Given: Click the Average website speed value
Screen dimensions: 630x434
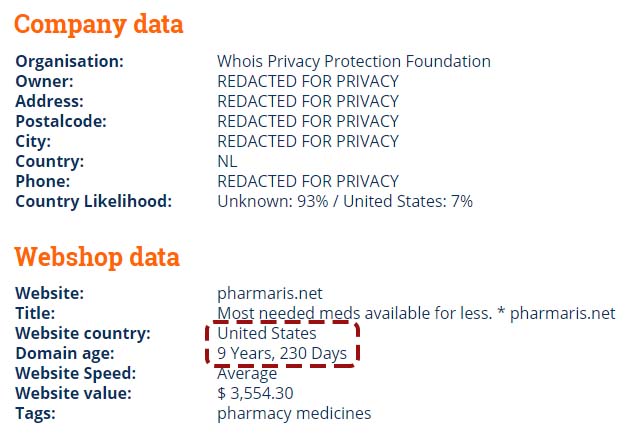Looking at the screenshot, I should [x=247, y=374].
